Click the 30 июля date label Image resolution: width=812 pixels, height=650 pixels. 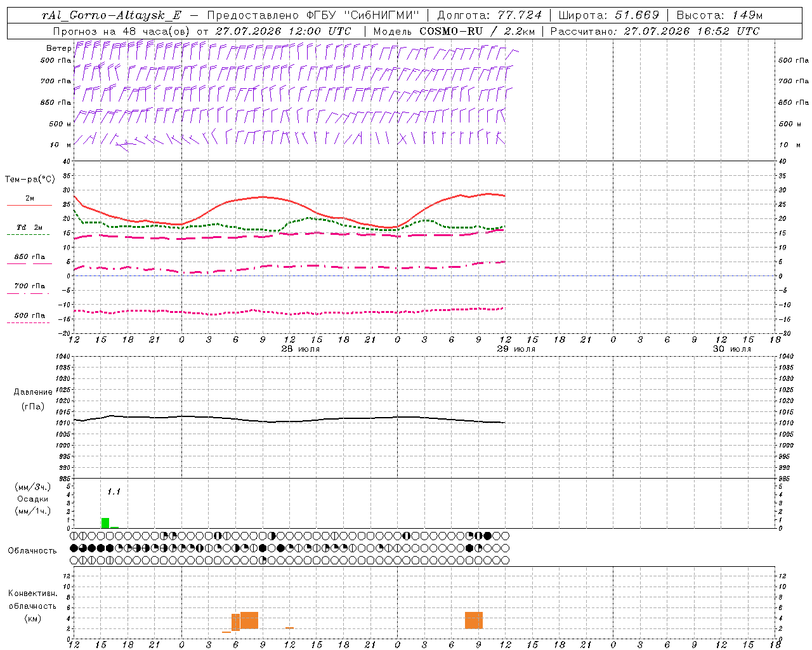pyautogui.click(x=732, y=349)
